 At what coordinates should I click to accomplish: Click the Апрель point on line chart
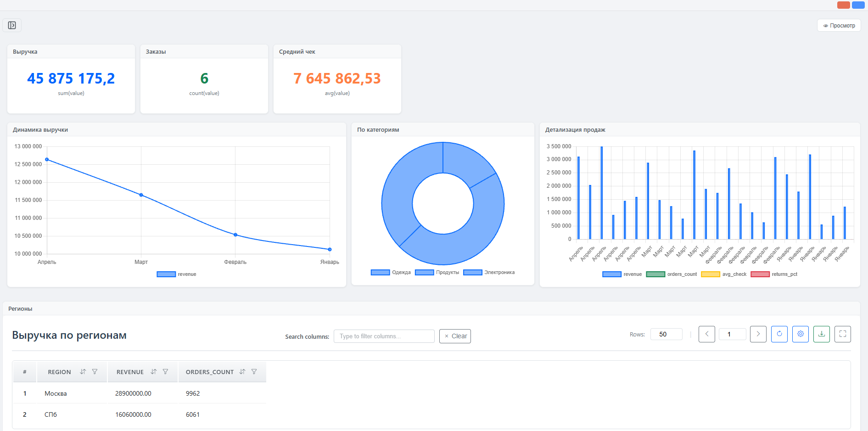[47, 159]
